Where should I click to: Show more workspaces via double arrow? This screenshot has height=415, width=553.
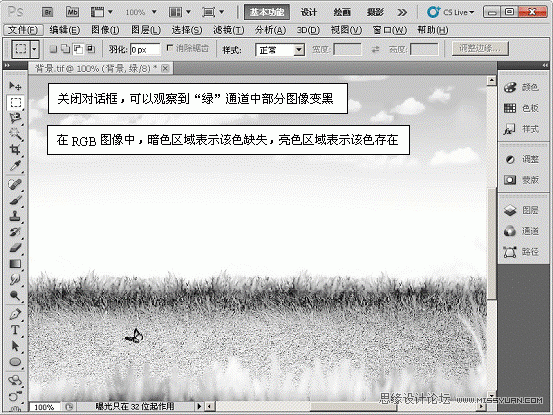(x=402, y=13)
